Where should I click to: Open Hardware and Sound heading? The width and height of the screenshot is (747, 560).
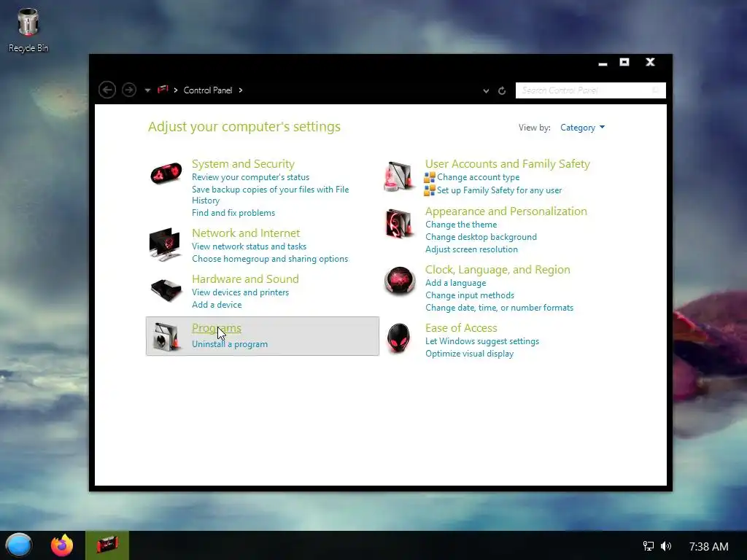click(245, 279)
